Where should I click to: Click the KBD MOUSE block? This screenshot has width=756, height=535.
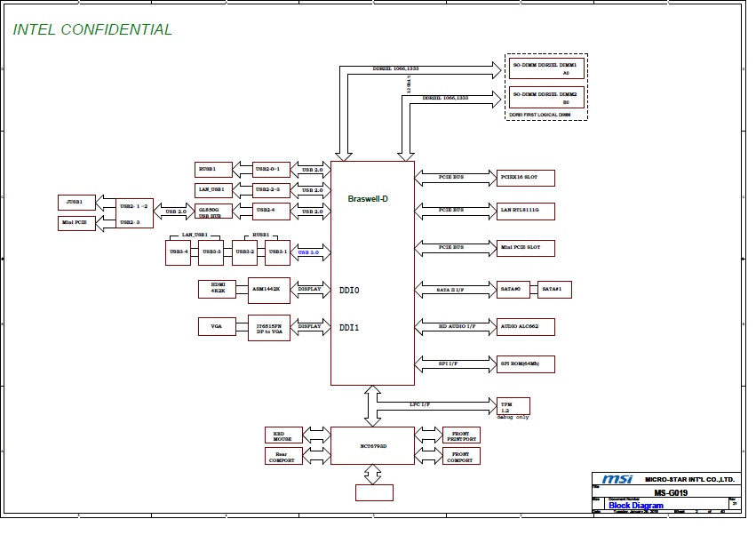point(283,435)
